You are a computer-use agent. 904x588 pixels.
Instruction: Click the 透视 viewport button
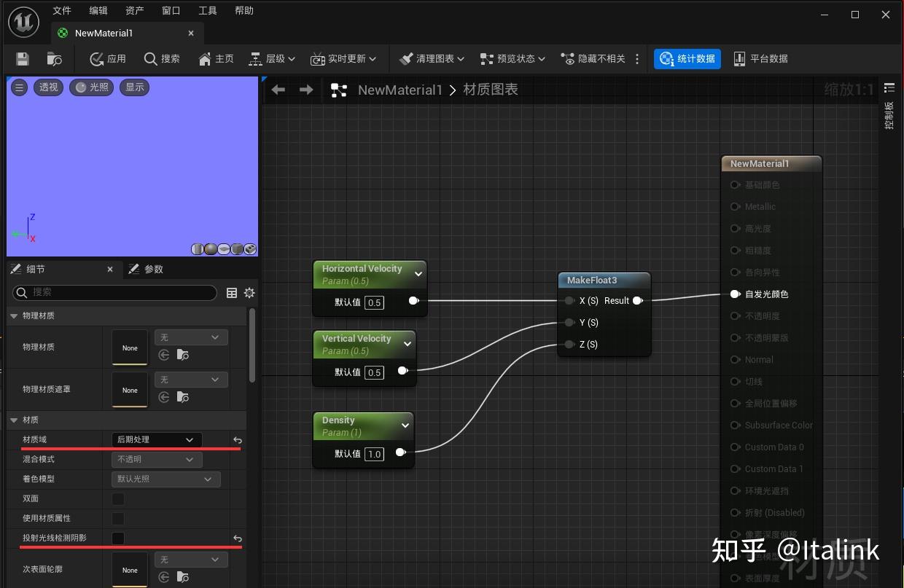coord(48,87)
